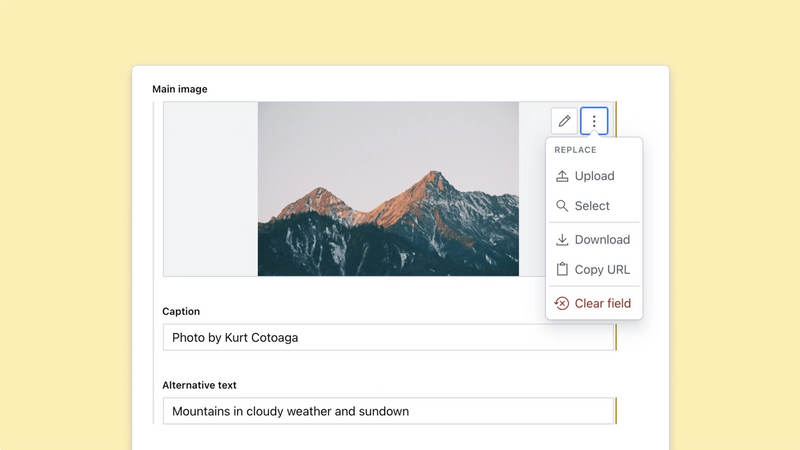
Task: Click the Main image label
Action: [180, 89]
